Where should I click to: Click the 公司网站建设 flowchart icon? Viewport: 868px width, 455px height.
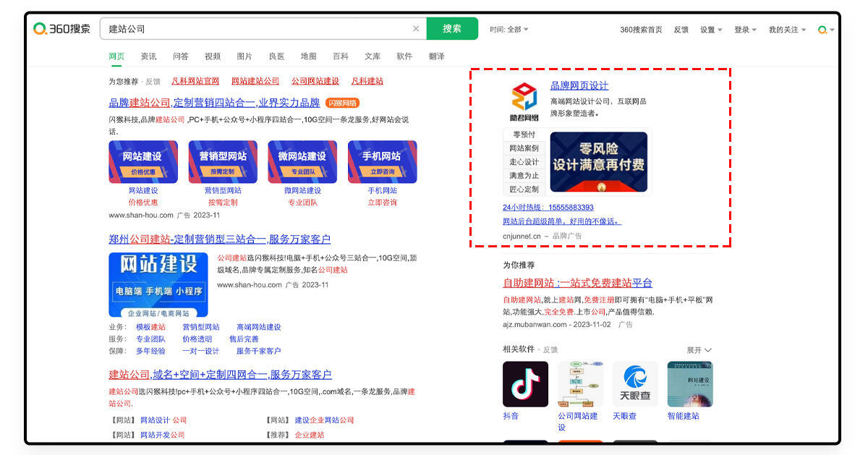point(580,384)
